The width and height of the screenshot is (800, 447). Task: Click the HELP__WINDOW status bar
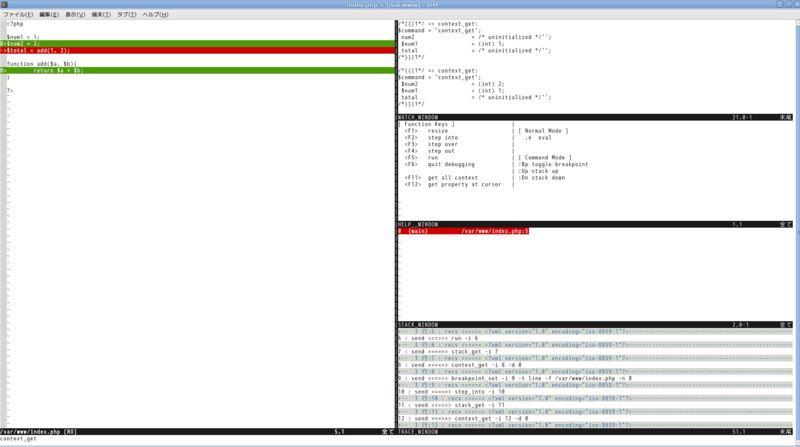(595, 225)
